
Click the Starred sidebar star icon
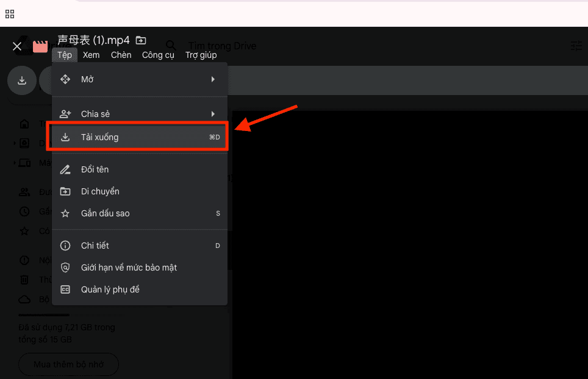(24, 231)
